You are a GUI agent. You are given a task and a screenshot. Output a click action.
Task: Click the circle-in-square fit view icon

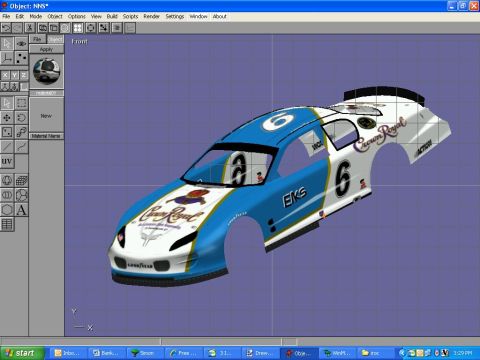click(x=90, y=28)
